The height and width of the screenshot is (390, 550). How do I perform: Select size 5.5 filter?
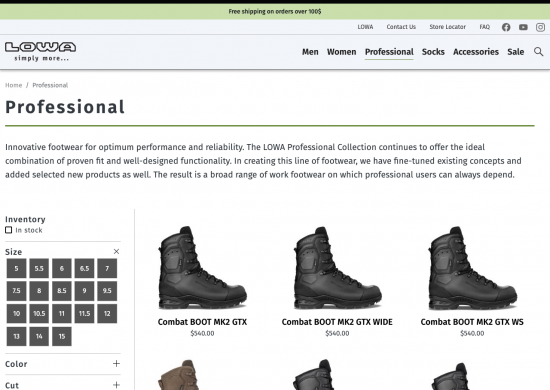click(x=39, y=268)
